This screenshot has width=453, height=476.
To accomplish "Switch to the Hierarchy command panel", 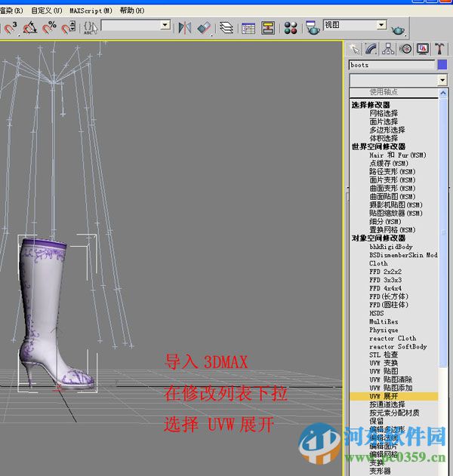I will click(x=388, y=48).
